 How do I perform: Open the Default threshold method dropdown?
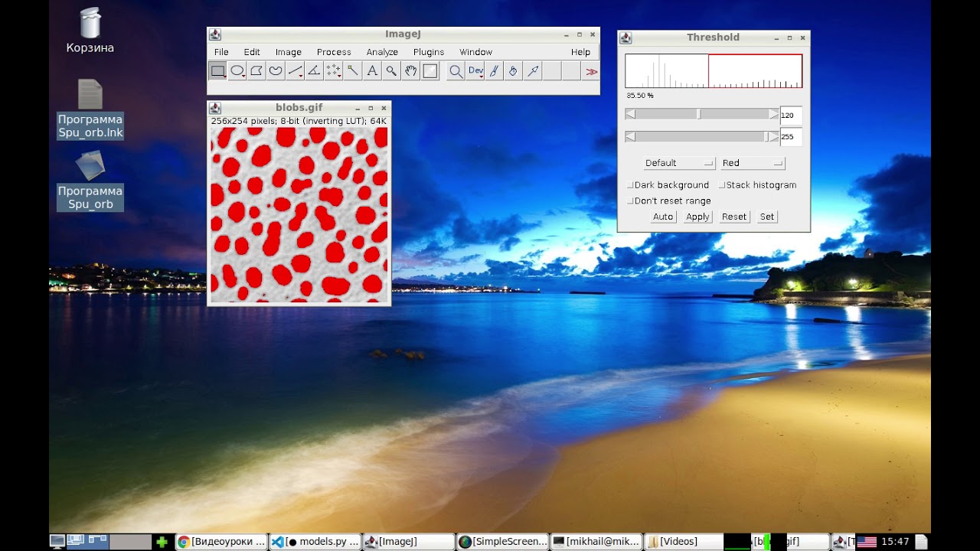point(679,163)
